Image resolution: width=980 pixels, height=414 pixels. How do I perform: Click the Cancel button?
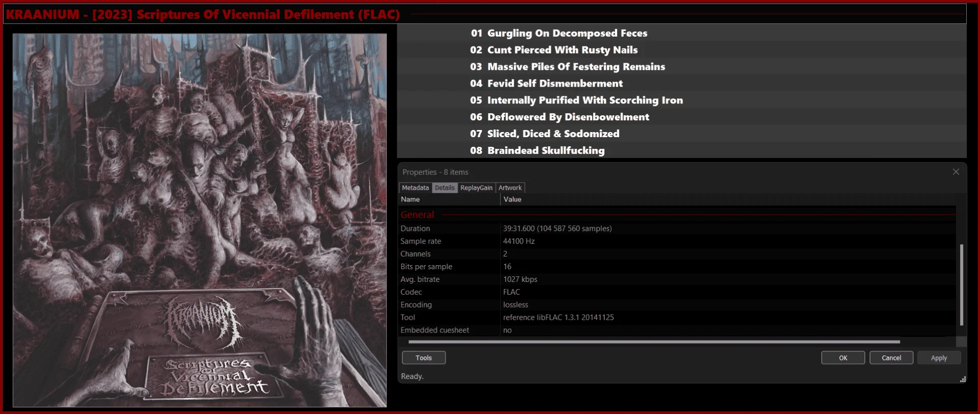click(x=892, y=358)
